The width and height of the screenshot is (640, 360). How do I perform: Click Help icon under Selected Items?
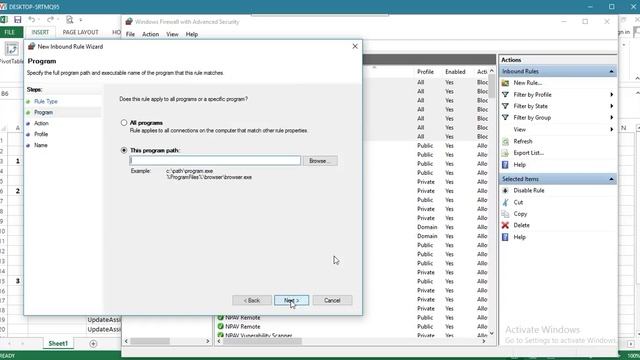tap(505, 237)
